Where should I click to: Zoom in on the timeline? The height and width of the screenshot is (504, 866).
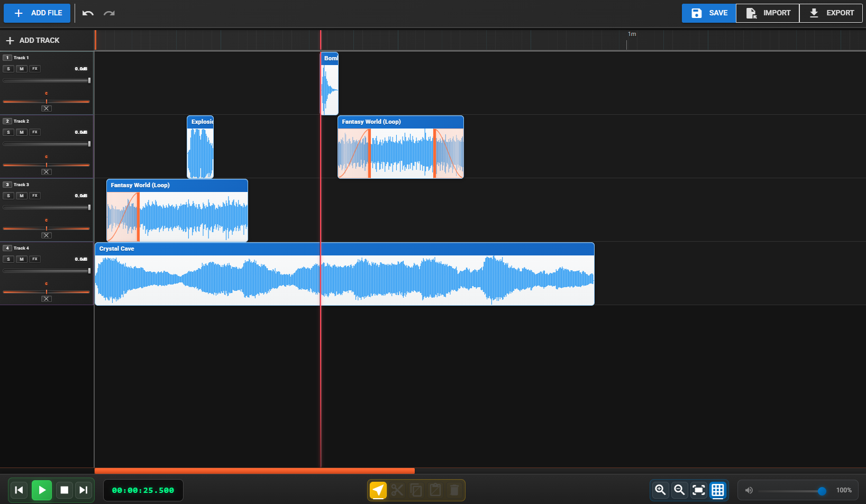point(660,490)
